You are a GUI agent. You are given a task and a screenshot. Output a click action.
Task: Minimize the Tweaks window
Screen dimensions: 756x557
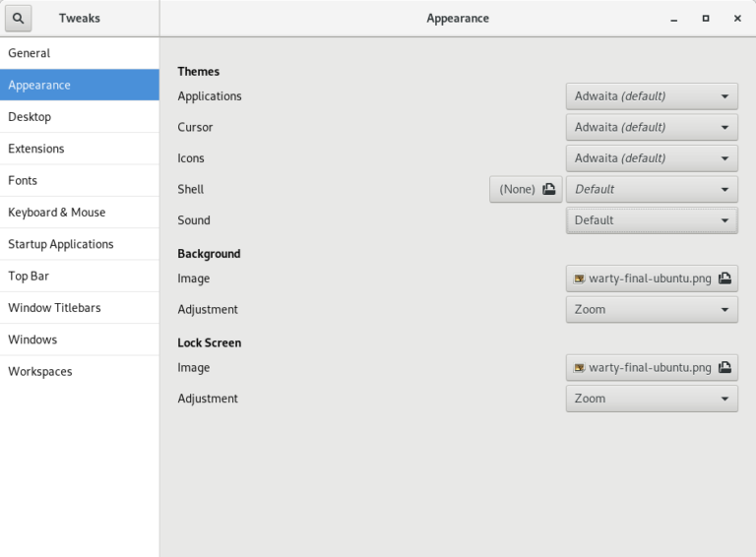pyautogui.click(x=673, y=19)
